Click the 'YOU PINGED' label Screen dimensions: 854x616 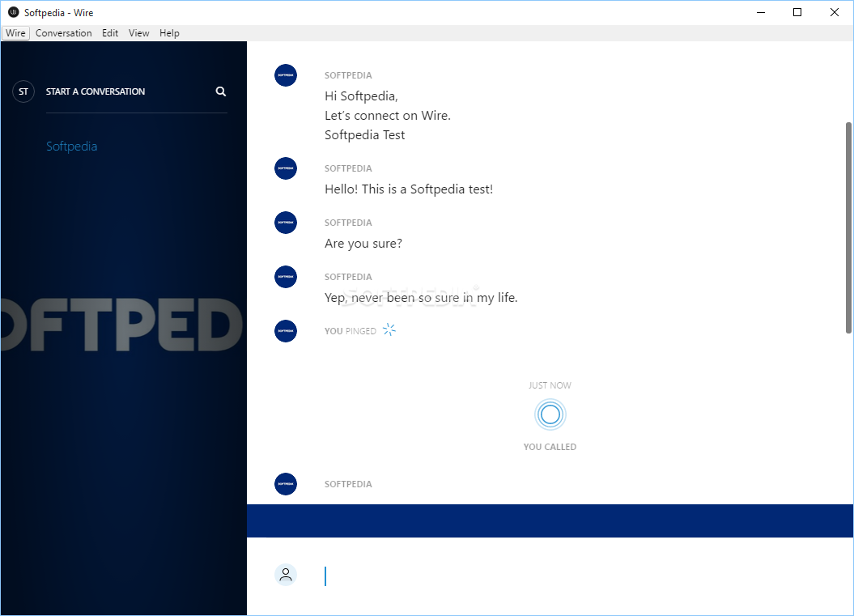pyautogui.click(x=351, y=331)
